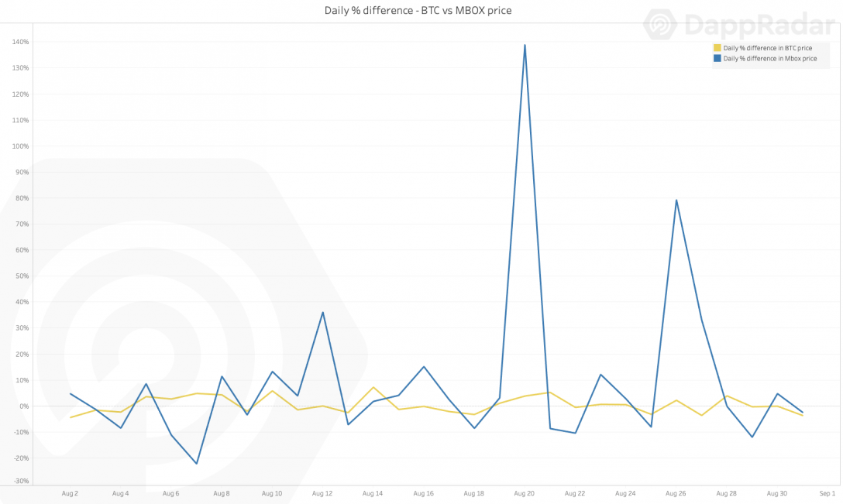Click the 'Aug 16' x-axis date label
Screen dimensions: 843x504
pyautogui.click(x=423, y=493)
